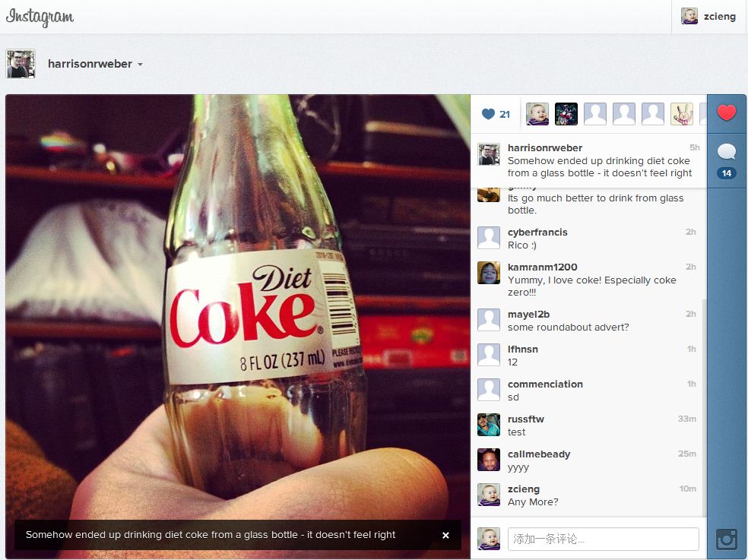Open the cartoon bunny avatar in likers
This screenshot has width=748, height=560.
tap(682, 114)
